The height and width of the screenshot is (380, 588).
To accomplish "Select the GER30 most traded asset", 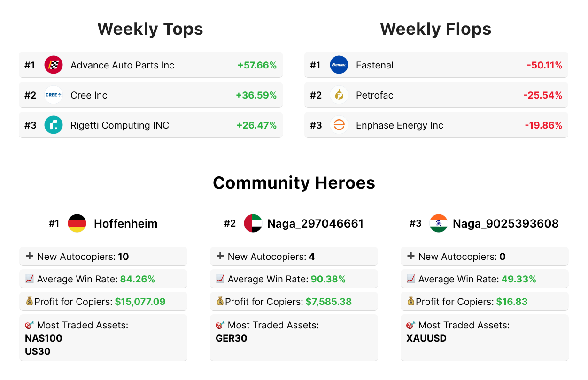I will click(232, 338).
